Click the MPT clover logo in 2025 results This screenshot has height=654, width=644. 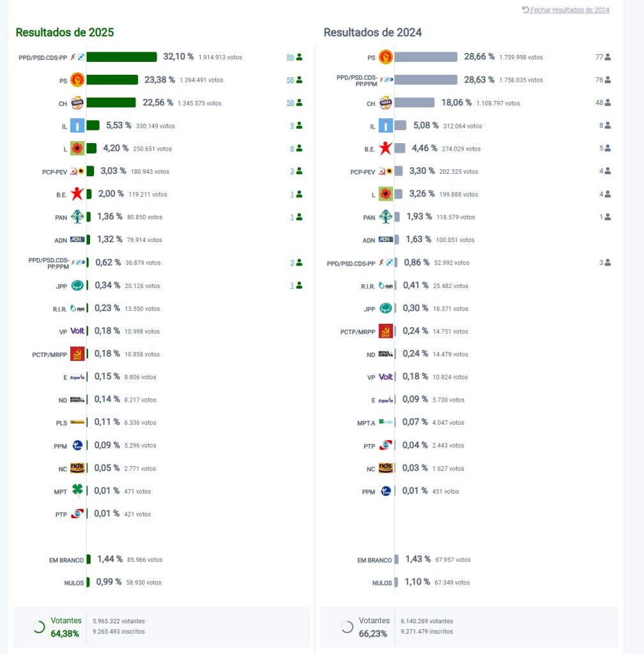coord(77,490)
